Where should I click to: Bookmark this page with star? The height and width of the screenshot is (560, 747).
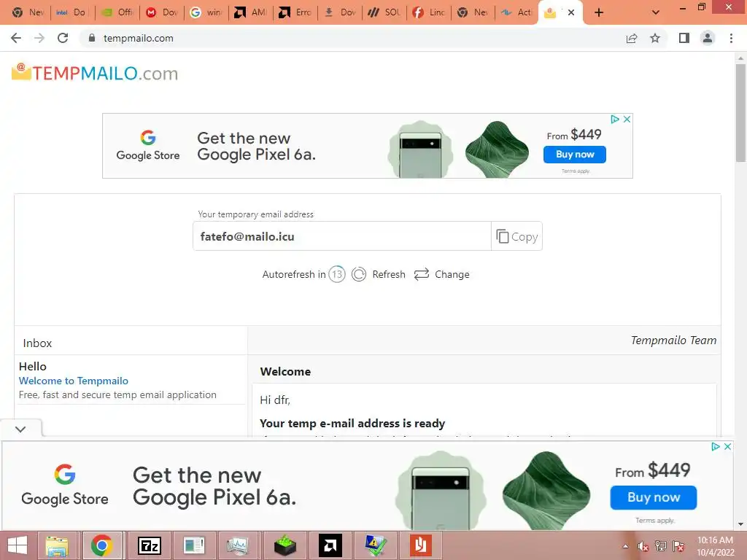655,38
